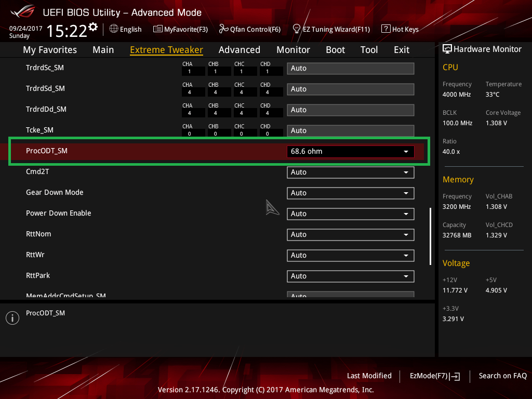
Task: Open the ProcODT_SM 68.6 ohm dropdown
Action: [x=351, y=151]
